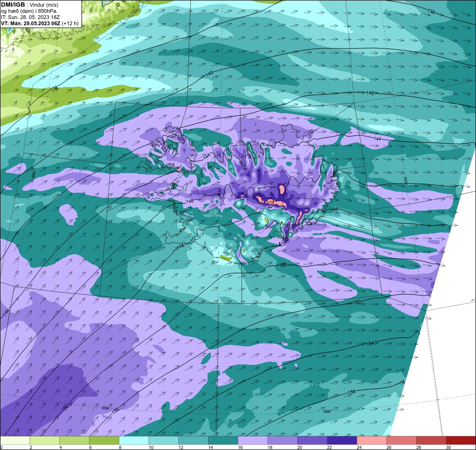Image resolution: width=476 pixels, height=450 pixels.
Task: Click the 'VT: Mán. 29.05.2023 06Z' valid time
Action: pyautogui.click(x=30, y=23)
